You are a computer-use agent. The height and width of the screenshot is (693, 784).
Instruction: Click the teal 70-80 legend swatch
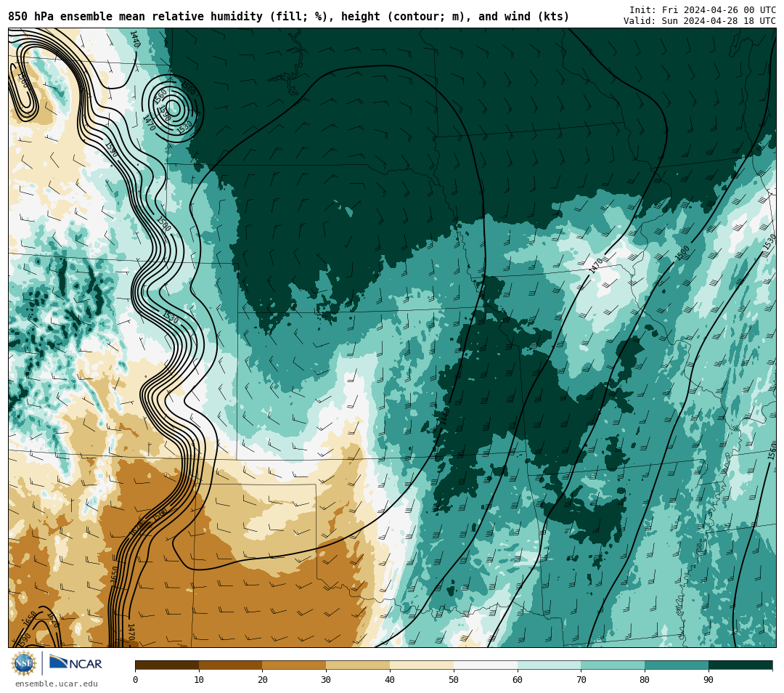(x=613, y=665)
